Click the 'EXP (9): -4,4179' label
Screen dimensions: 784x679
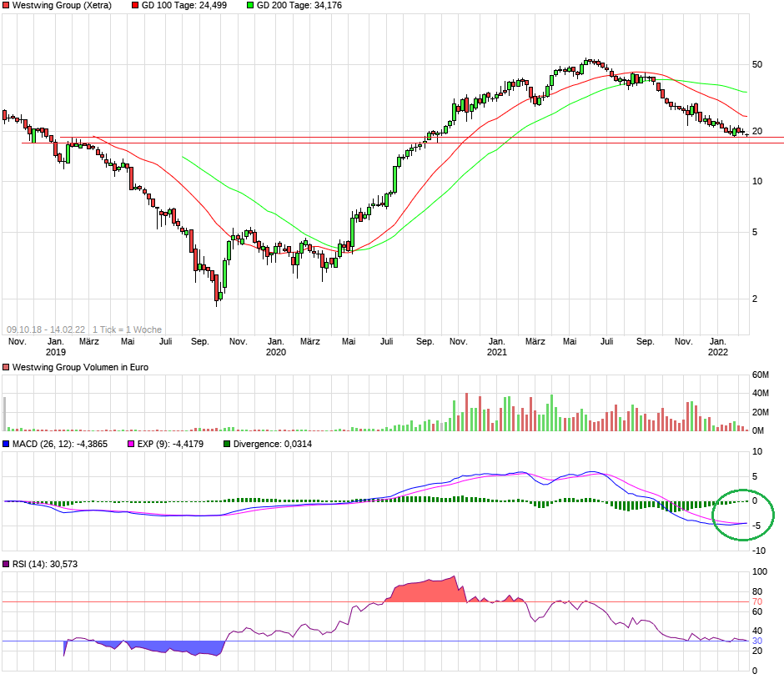click(170, 444)
